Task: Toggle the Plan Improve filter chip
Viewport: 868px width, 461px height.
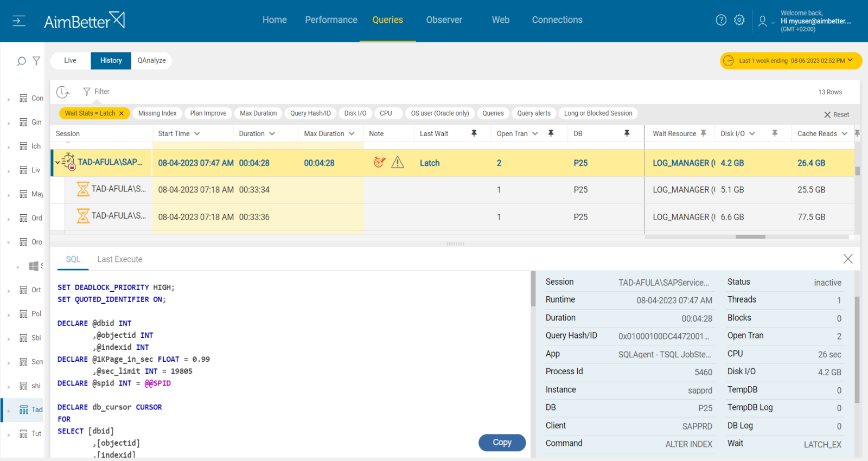Action: [x=208, y=113]
